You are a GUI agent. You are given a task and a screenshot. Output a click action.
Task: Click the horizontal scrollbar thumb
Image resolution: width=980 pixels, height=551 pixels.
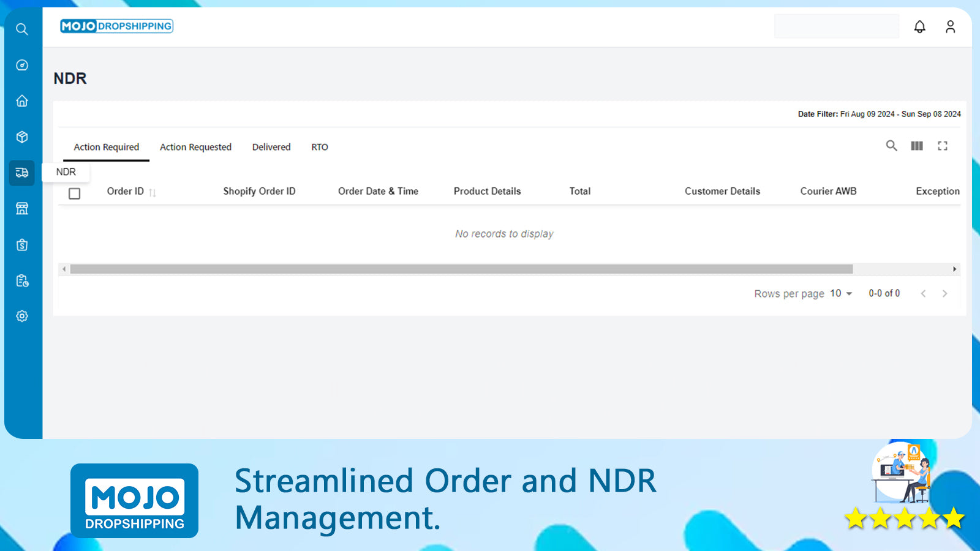point(461,269)
